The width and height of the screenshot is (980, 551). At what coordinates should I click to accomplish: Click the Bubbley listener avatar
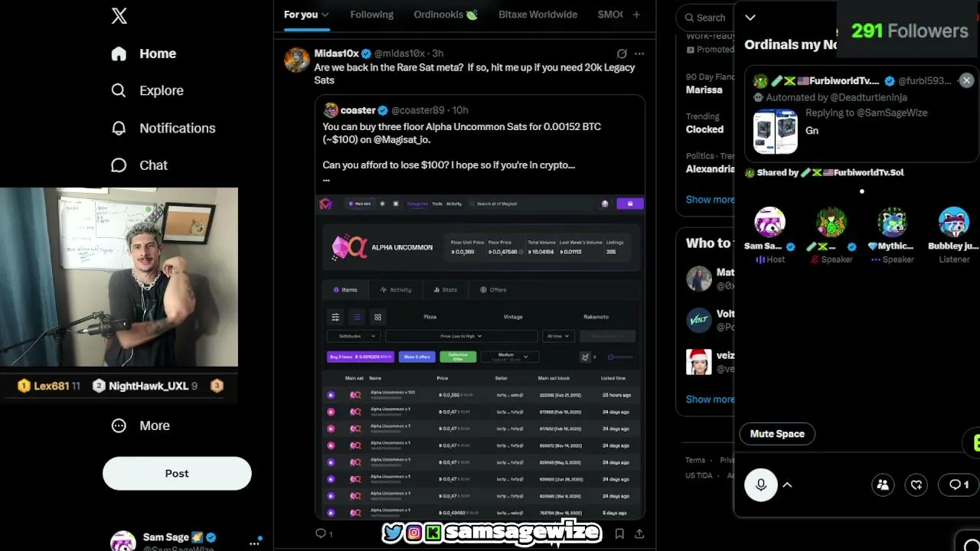point(954,223)
